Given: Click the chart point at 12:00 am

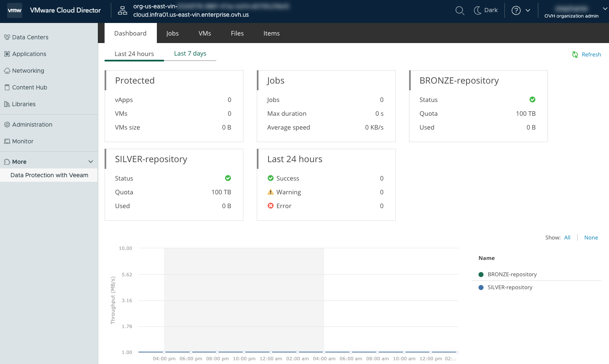Looking at the screenshot, I should (271, 352).
